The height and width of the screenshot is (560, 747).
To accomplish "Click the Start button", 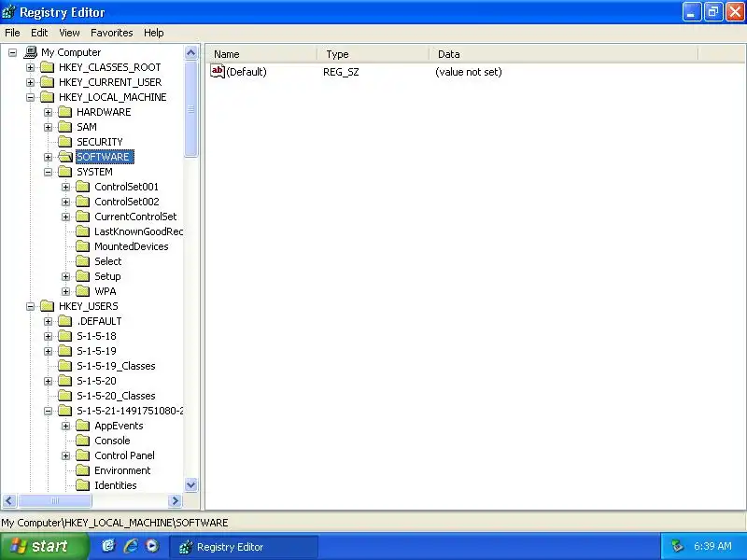I will coord(44,546).
